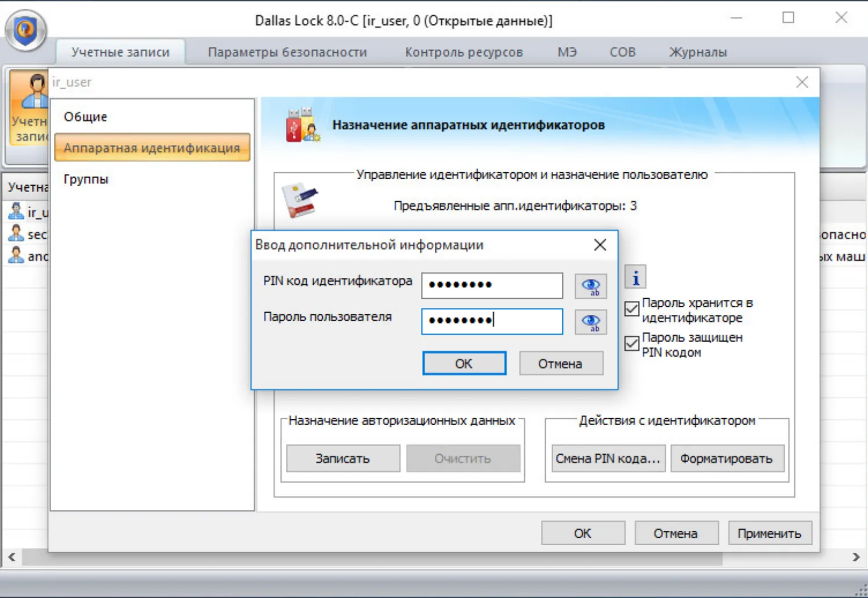The width and height of the screenshot is (868, 598).
Task: Click 'Отмена' in the ir_user properties window
Action: click(676, 533)
